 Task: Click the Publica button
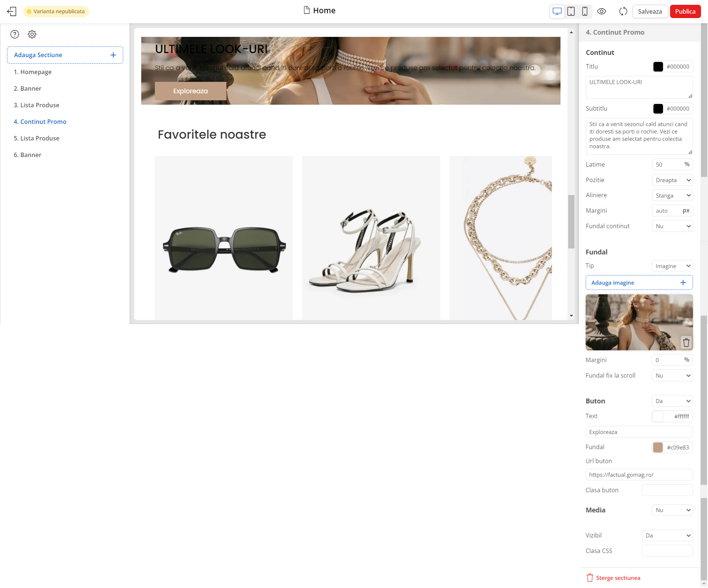685,11
